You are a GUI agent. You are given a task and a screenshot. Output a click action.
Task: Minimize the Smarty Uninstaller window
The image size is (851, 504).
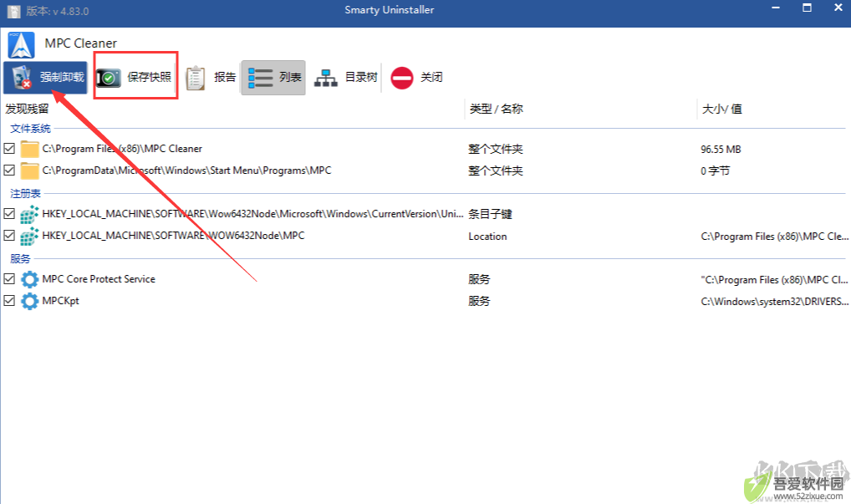coord(776,8)
